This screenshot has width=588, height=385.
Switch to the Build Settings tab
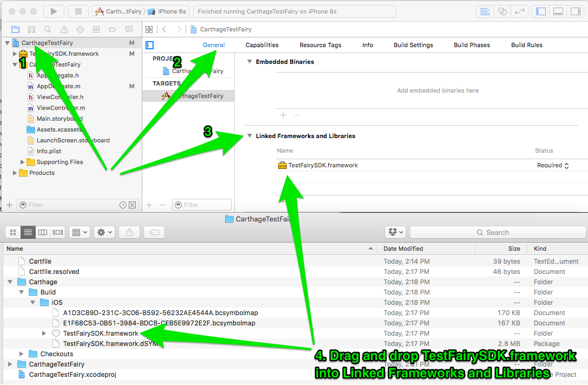tap(413, 45)
